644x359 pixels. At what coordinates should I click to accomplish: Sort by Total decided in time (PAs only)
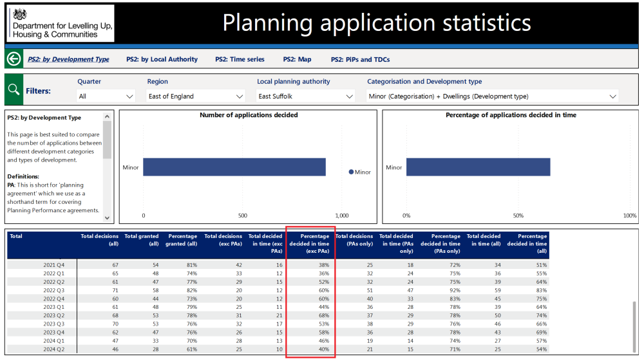(x=396, y=243)
